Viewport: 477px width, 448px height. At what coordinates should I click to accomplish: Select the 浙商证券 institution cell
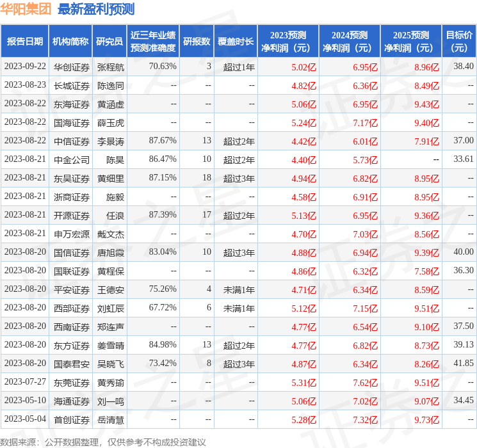tap(72, 197)
